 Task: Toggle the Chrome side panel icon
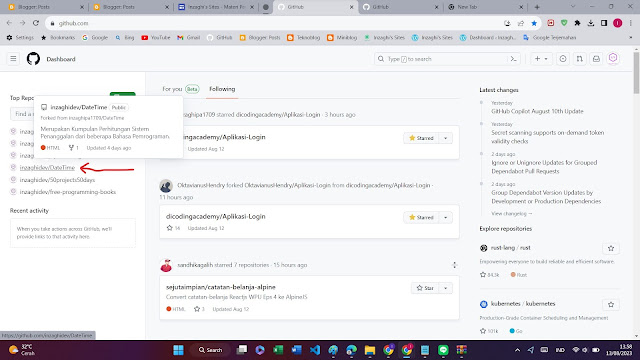click(604, 23)
